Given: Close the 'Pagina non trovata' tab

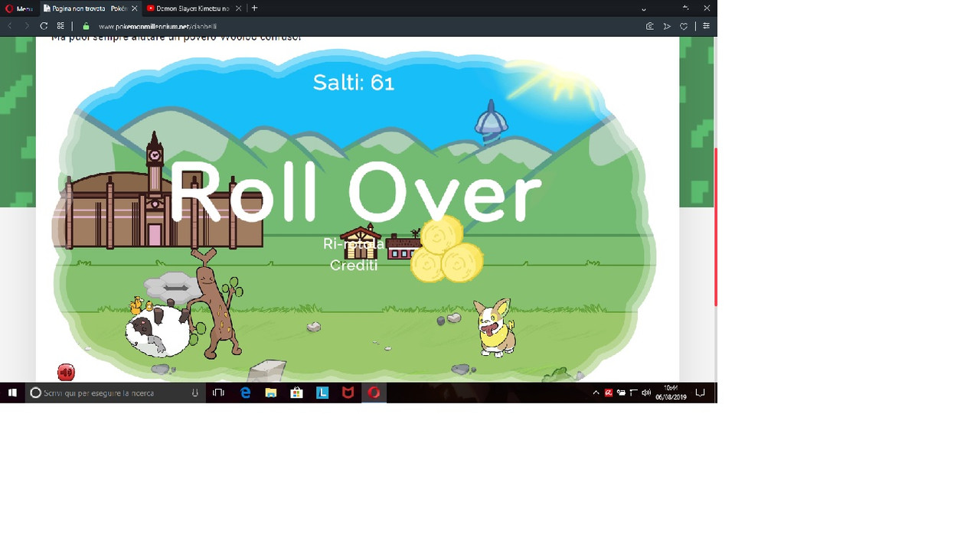Looking at the screenshot, I should 135,8.
